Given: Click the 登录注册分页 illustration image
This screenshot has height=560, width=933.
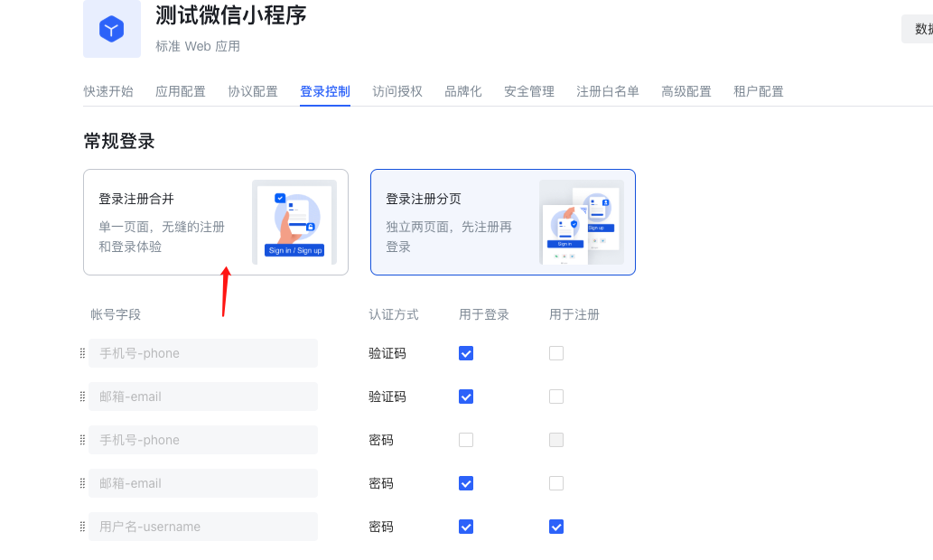Looking at the screenshot, I should tap(582, 222).
